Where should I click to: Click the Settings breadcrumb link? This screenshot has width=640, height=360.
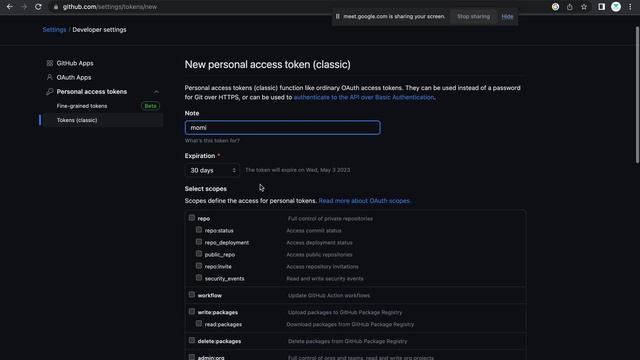click(x=54, y=30)
